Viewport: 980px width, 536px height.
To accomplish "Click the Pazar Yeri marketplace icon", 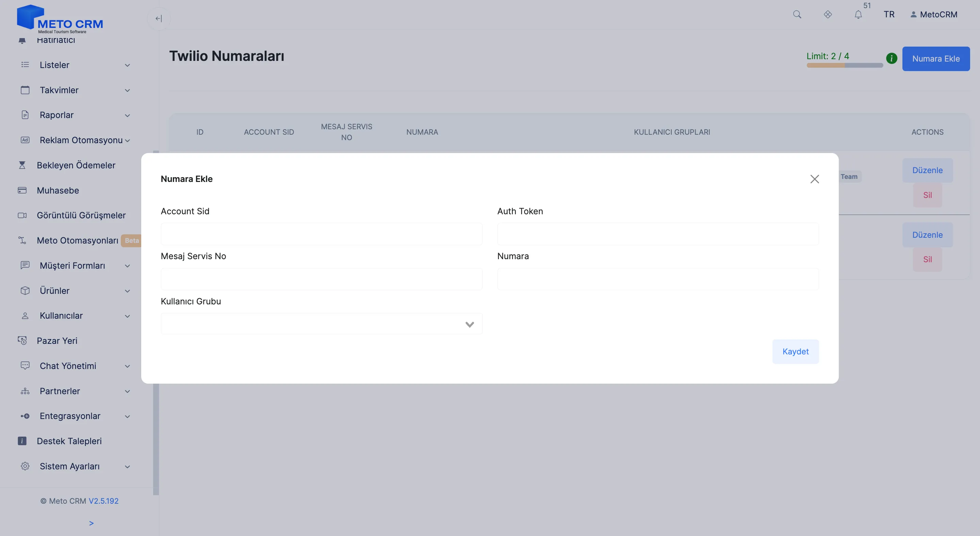I will (22, 340).
